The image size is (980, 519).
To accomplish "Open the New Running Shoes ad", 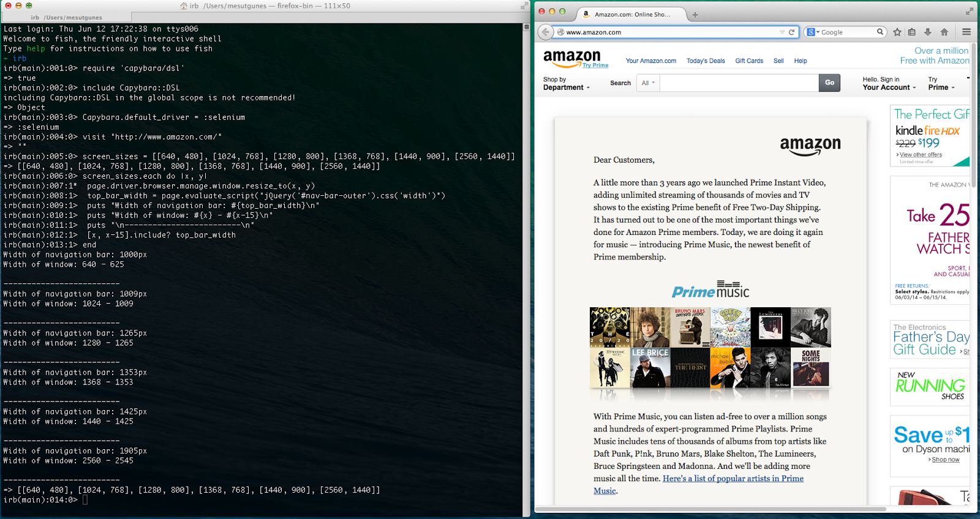I will 930,387.
